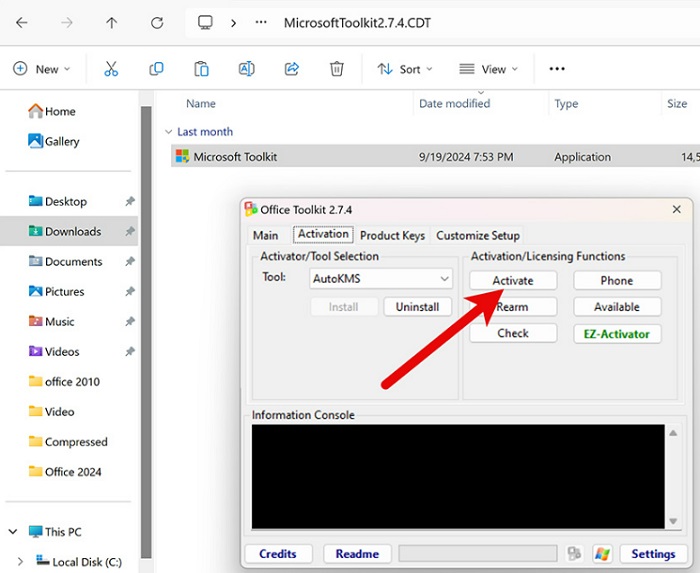Click the Rename icon in toolbar
Viewport: 700px width, 573px height.
tap(246, 69)
